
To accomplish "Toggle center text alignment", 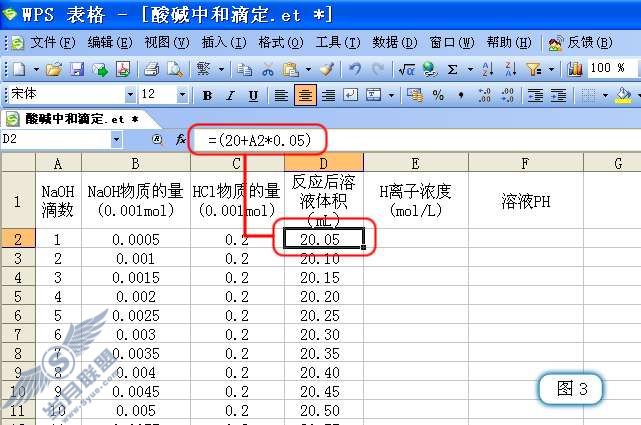I will coord(305,95).
